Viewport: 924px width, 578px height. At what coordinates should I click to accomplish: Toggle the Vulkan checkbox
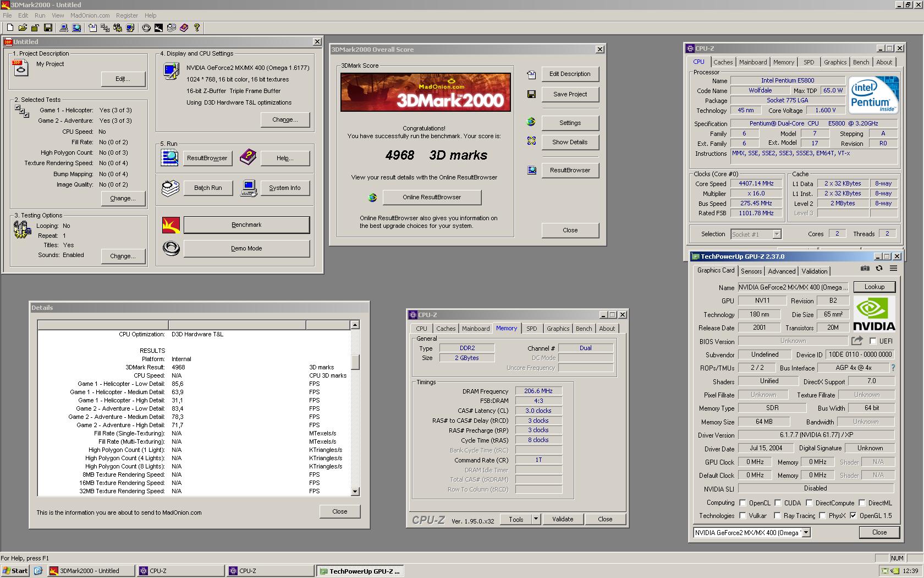pyautogui.click(x=743, y=516)
